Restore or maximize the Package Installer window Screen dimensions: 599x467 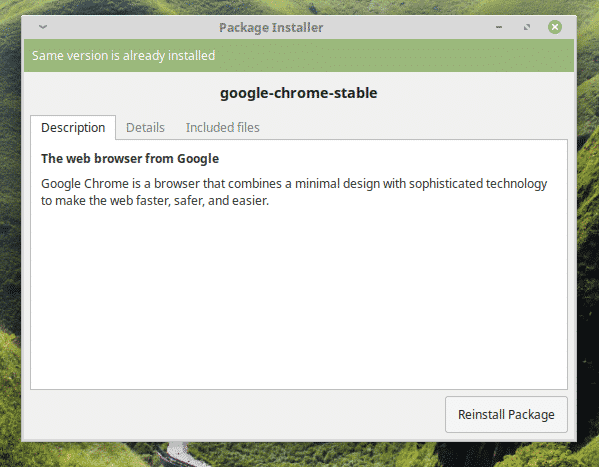point(527,27)
